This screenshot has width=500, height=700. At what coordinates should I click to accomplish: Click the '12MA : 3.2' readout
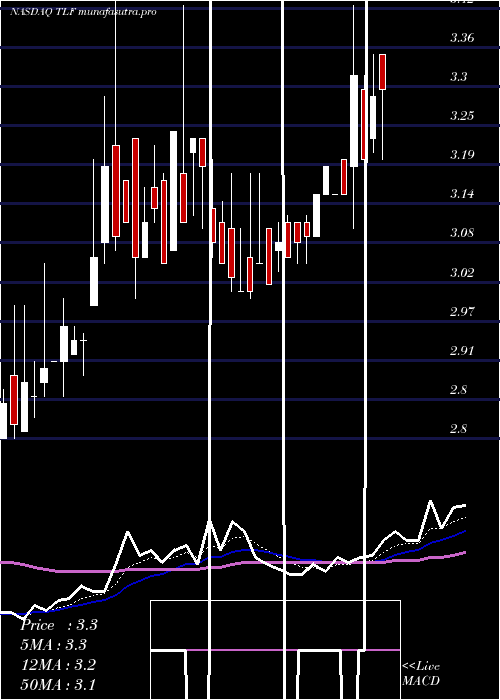[x=58, y=665]
